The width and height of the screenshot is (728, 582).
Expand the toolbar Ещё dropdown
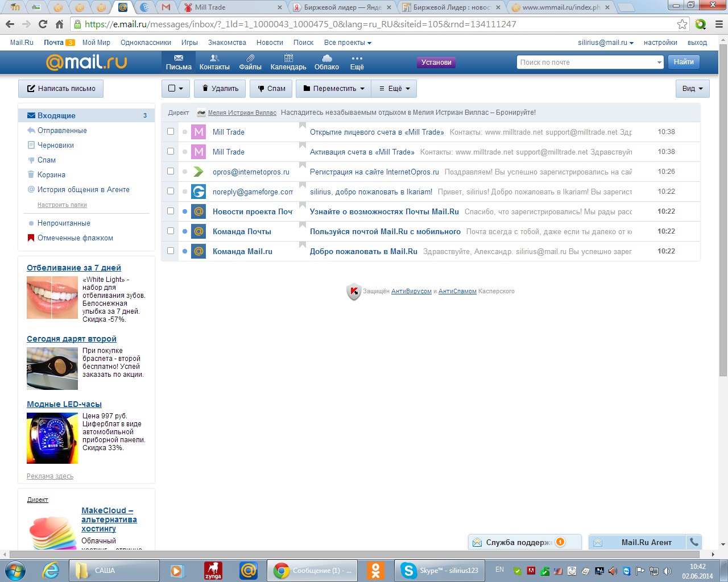(x=394, y=89)
